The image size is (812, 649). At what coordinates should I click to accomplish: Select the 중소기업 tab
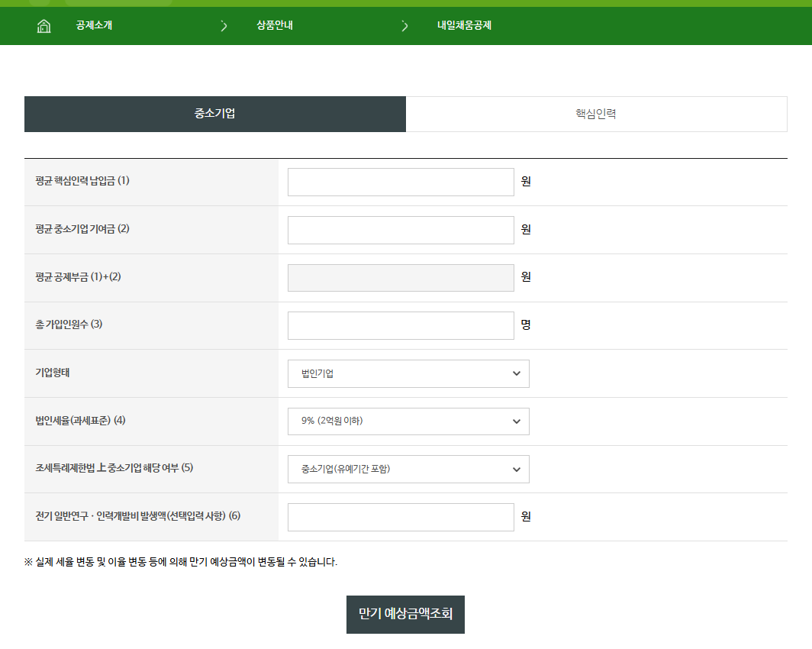point(215,114)
